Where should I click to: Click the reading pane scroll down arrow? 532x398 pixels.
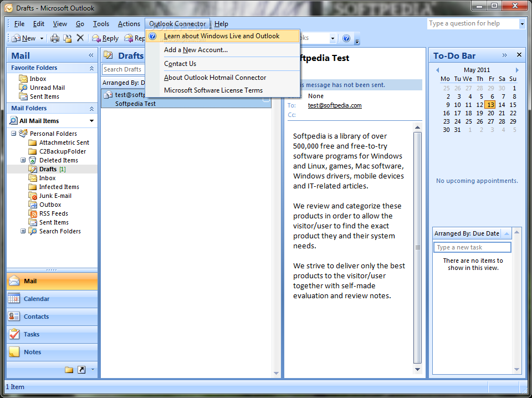(418, 370)
